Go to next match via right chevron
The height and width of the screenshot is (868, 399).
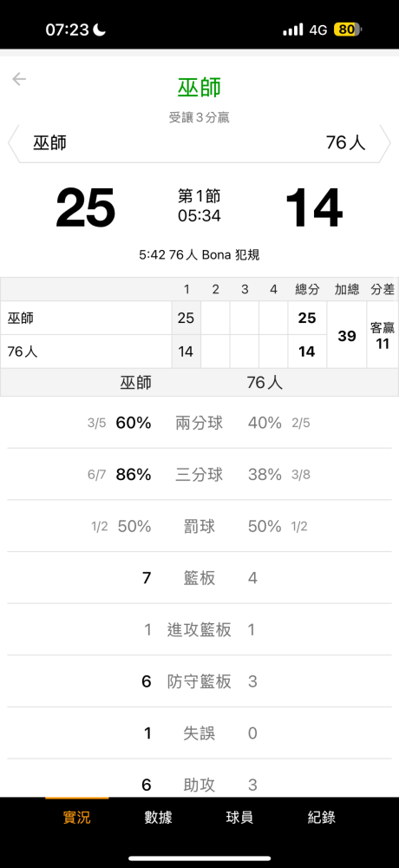pos(385,143)
